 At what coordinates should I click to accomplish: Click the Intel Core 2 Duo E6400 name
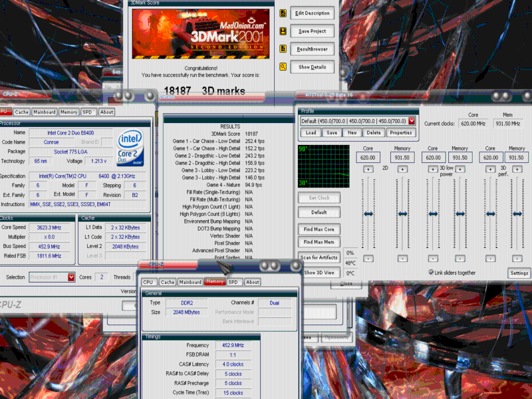point(70,133)
